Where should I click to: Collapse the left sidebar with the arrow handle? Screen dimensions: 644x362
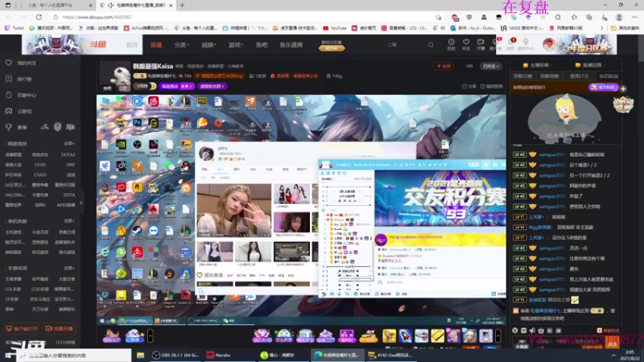(x=81, y=203)
